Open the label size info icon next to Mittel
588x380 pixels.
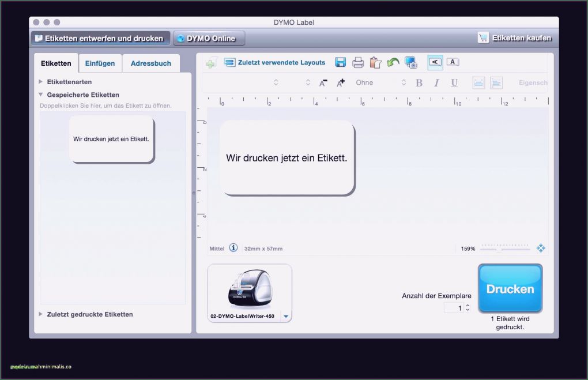pyautogui.click(x=233, y=247)
